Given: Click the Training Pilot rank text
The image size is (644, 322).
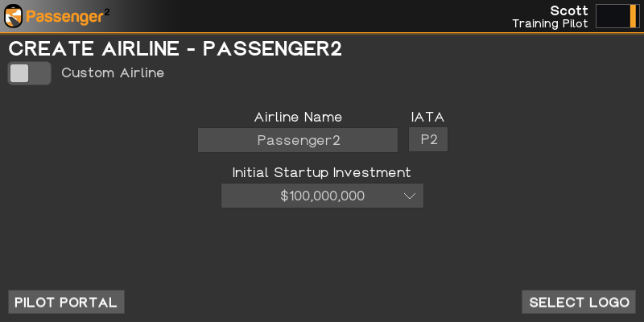Looking at the screenshot, I should click(x=550, y=23).
